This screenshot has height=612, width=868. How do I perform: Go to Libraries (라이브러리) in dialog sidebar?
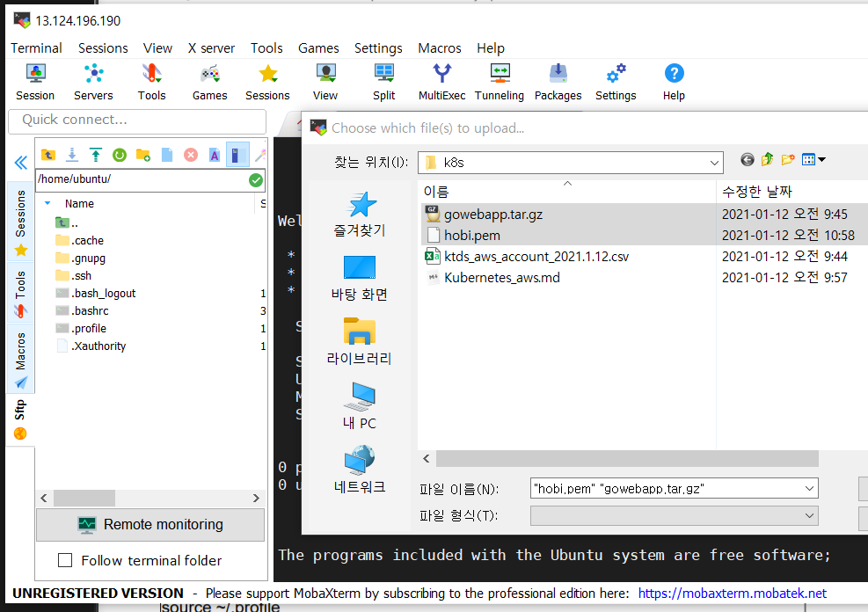(x=360, y=341)
